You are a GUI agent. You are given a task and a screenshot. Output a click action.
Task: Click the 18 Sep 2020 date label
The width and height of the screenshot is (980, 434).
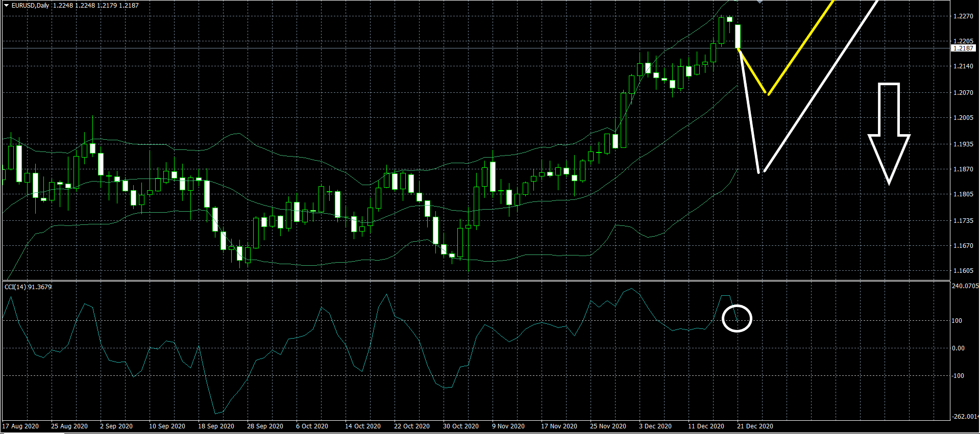coord(216,426)
